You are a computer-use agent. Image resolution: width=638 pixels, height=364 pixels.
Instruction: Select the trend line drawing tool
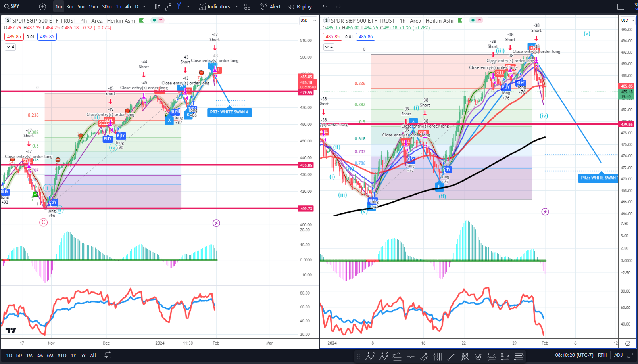[x=451, y=356]
